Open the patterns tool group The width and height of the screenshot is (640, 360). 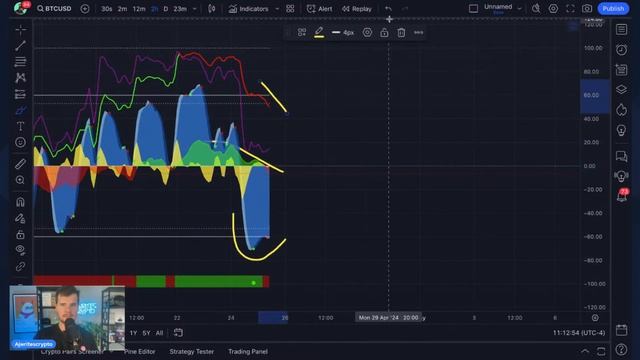click(x=20, y=78)
